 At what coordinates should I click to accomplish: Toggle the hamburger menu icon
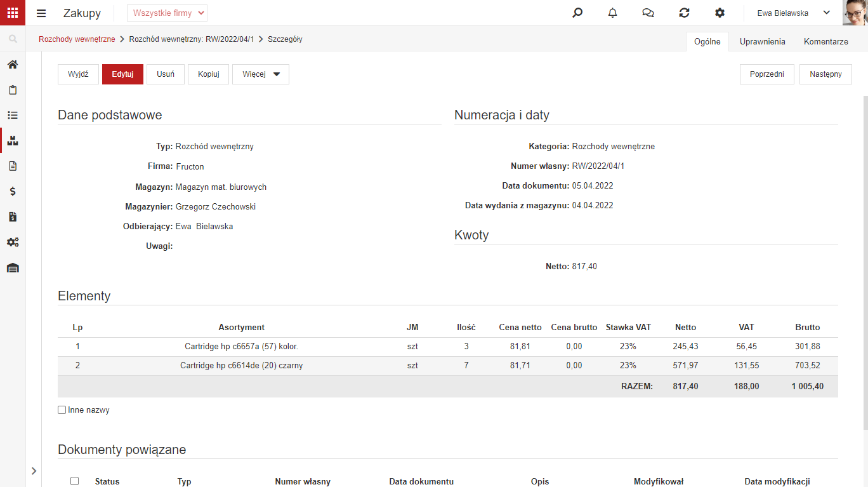click(x=41, y=13)
